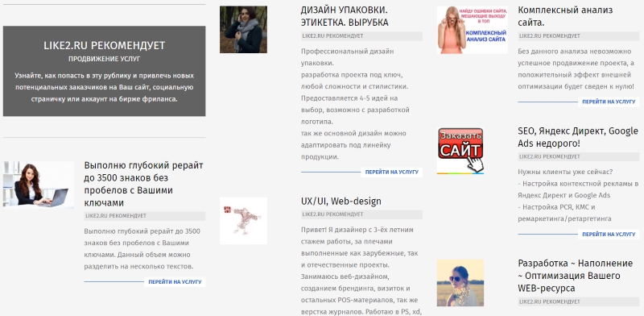Open 'Дизайн упаковки. Этикетка. Вырубка' title
This screenshot has height=316, width=644.
click(345, 16)
